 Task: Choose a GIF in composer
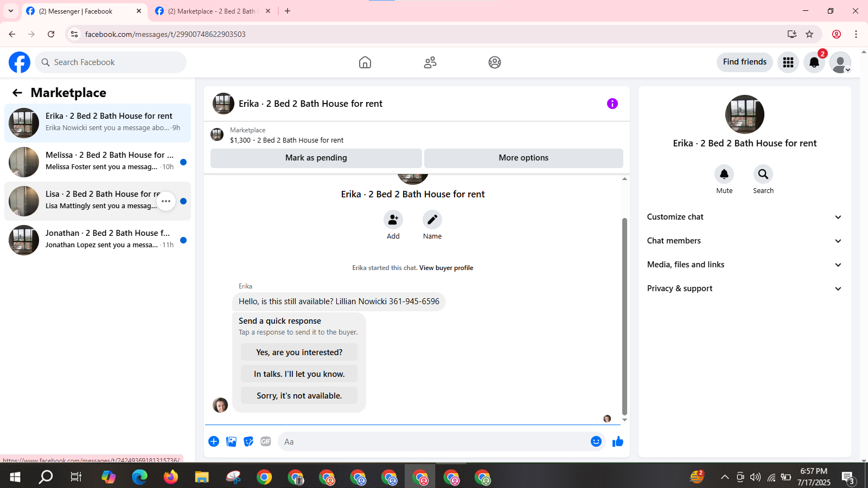point(266,441)
